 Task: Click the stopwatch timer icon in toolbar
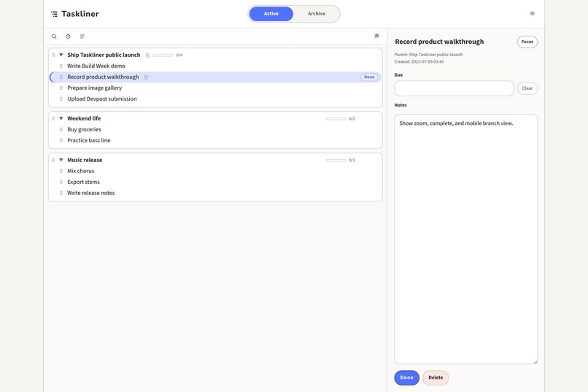click(x=69, y=36)
